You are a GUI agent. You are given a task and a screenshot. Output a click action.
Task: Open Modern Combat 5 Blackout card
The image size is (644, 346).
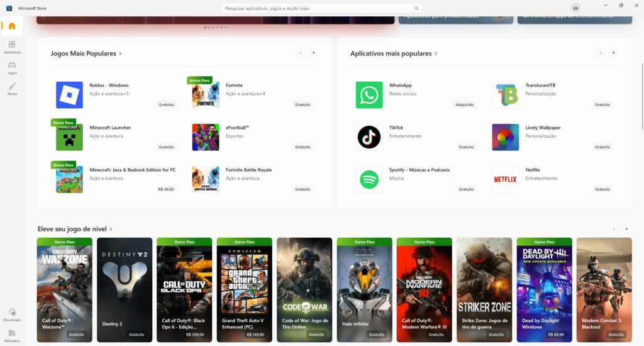coord(604,290)
